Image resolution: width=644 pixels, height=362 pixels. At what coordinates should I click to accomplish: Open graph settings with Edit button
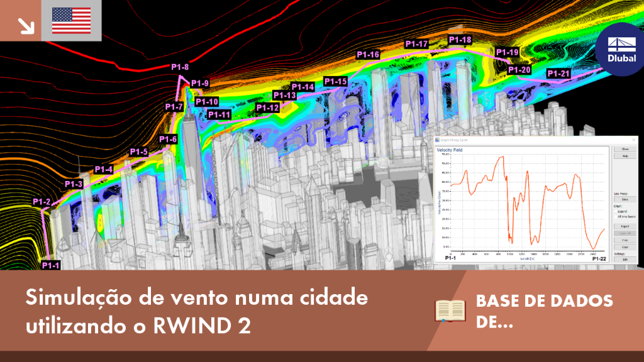[x=625, y=260]
